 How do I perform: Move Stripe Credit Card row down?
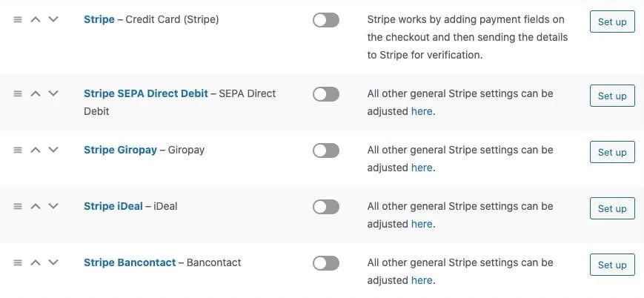(53, 20)
